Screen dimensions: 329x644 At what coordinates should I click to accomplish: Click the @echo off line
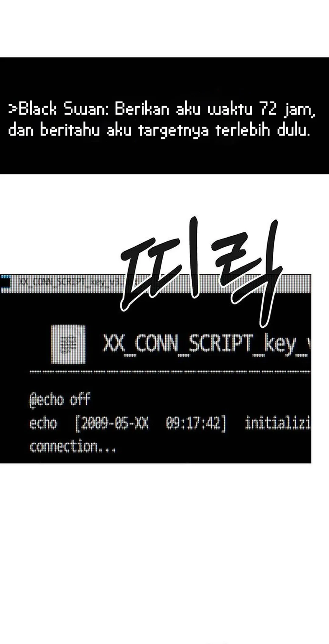pyautogui.click(x=60, y=400)
